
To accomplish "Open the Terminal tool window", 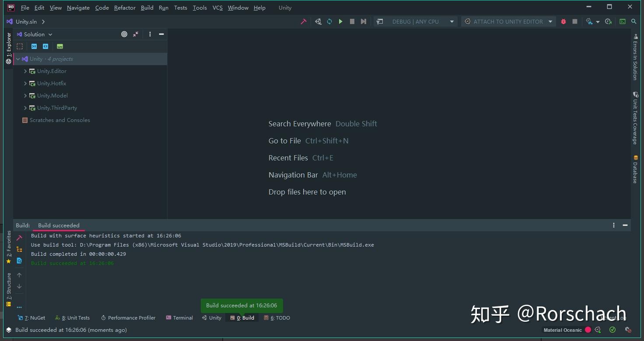I will [179, 318].
